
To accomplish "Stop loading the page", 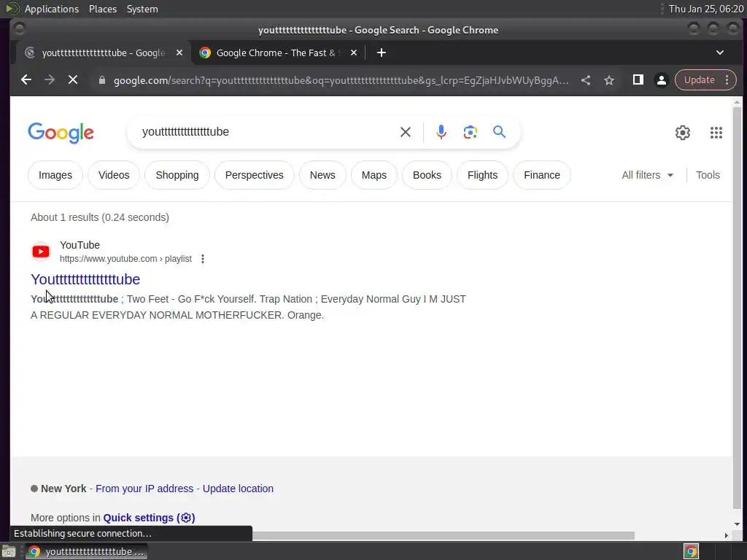I will pyautogui.click(x=73, y=80).
